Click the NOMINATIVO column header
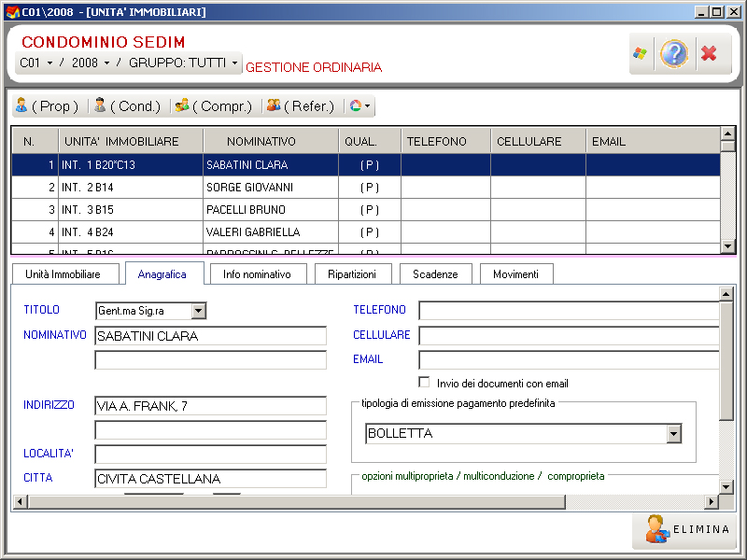 [x=271, y=141]
